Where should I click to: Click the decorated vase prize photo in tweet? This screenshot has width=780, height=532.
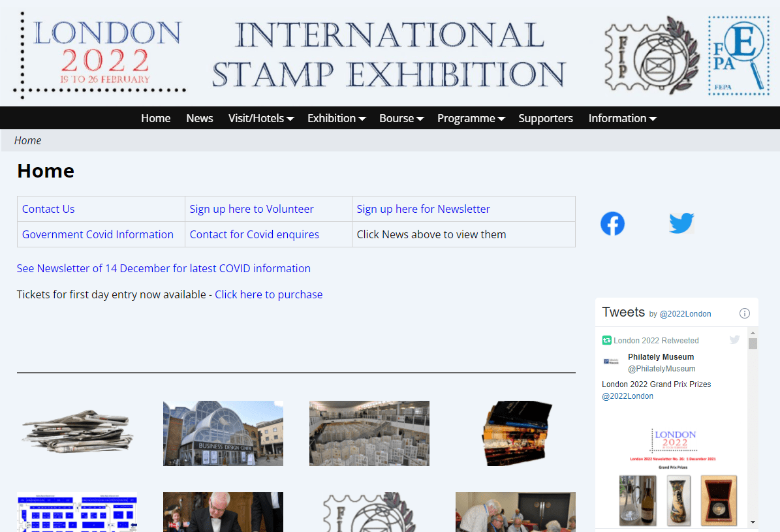tap(679, 501)
